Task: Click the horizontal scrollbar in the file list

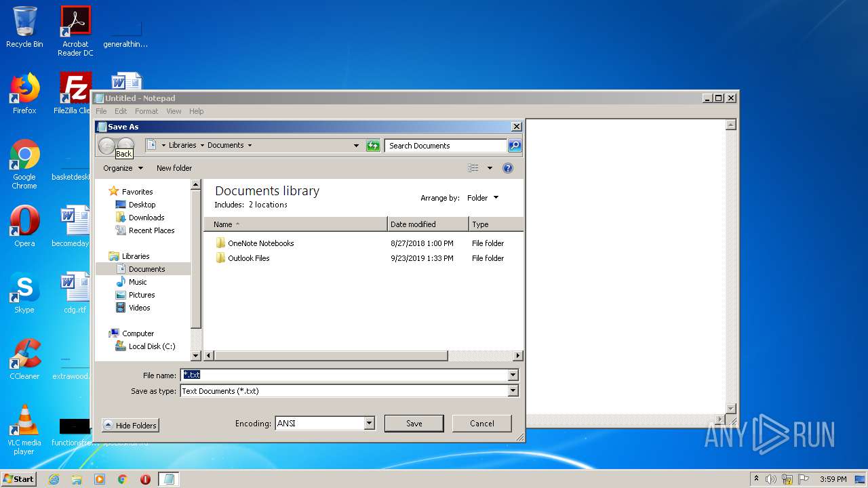Action: point(331,355)
